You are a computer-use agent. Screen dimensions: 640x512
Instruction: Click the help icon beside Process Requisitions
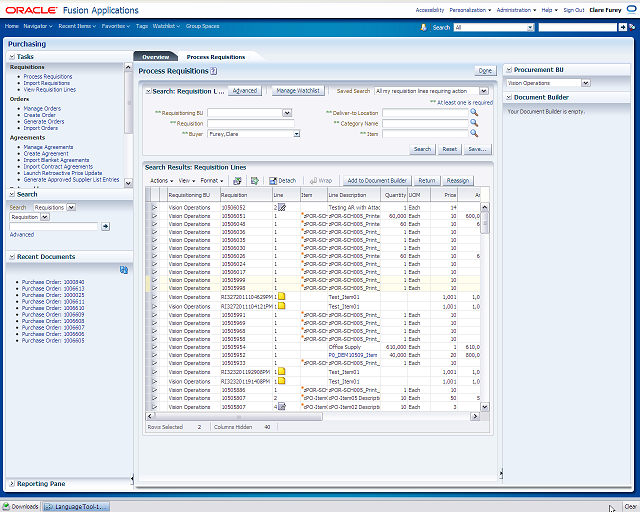(x=213, y=71)
